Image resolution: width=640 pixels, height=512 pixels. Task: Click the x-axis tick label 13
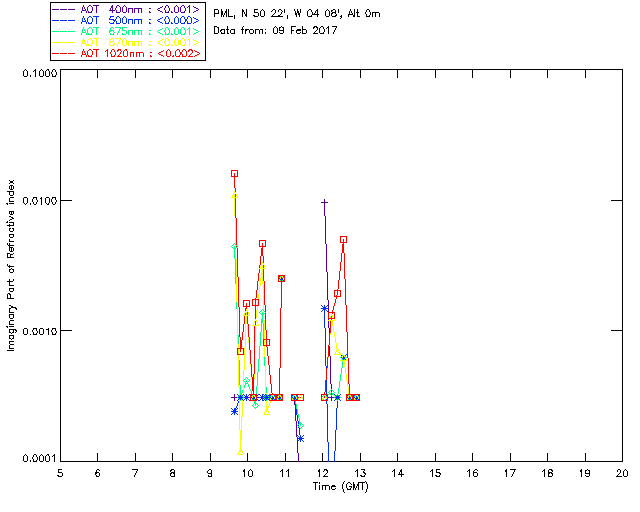pyautogui.click(x=360, y=473)
